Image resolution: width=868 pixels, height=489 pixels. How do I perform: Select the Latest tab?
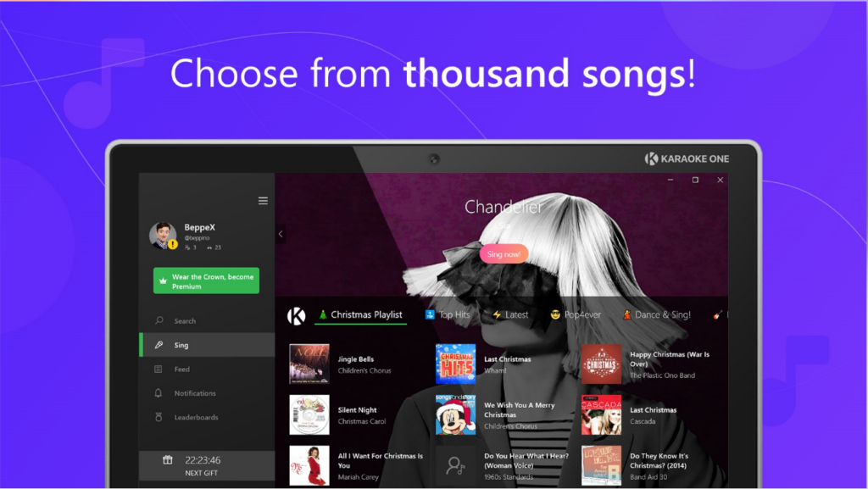(x=510, y=314)
